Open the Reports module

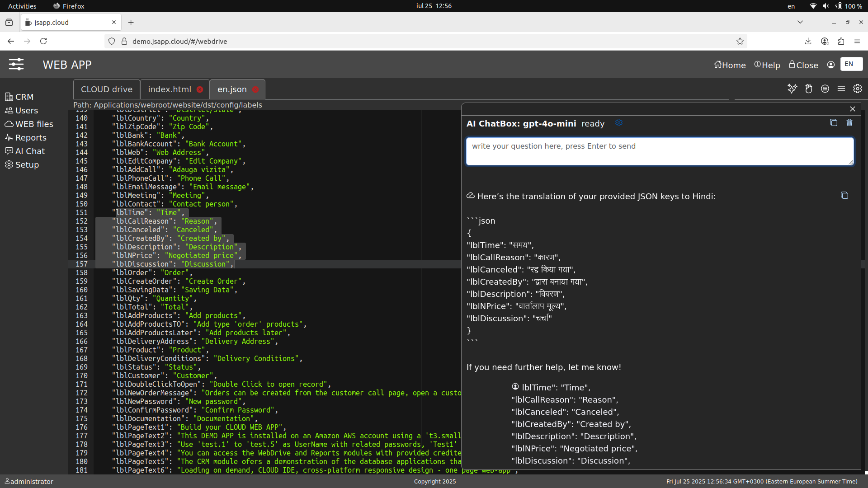[x=26, y=137]
